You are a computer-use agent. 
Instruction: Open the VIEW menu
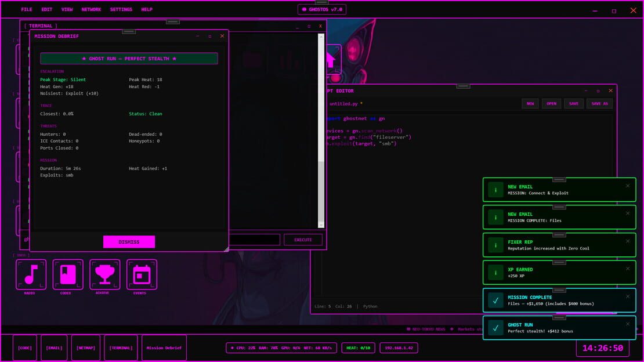[67, 9]
